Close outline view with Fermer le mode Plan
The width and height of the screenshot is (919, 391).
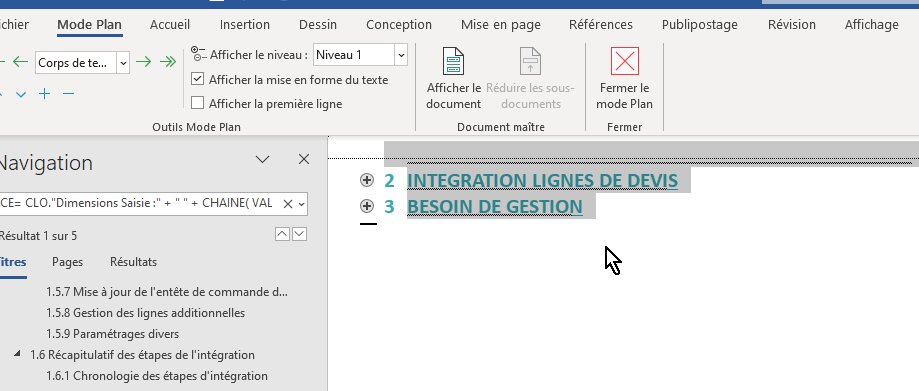coord(624,79)
